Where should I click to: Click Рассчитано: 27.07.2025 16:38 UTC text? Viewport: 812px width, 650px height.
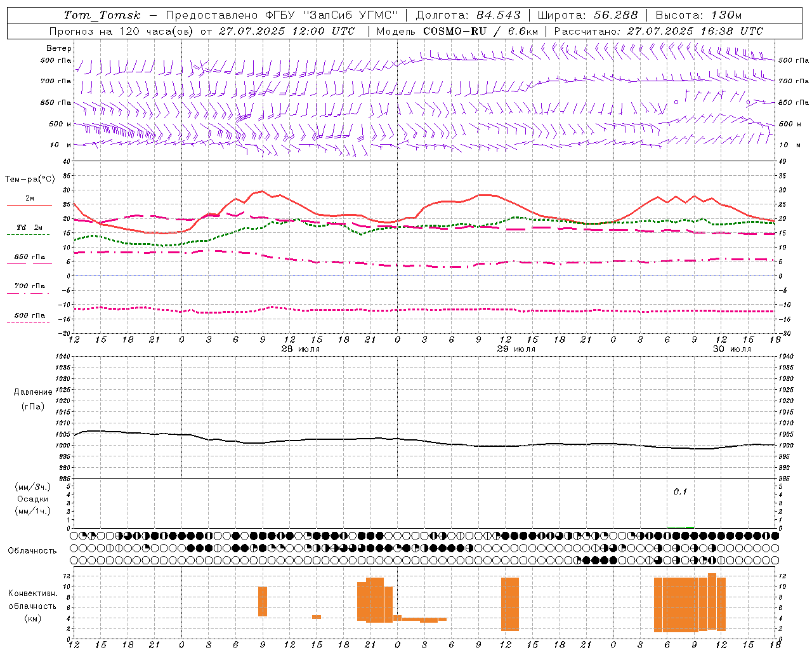tap(658, 31)
